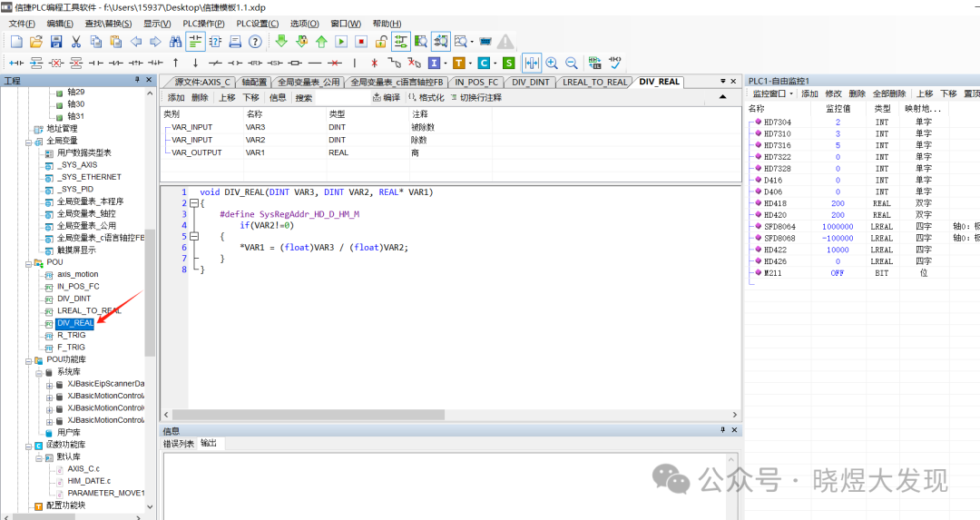Image resolution: width=980 pixels, height=520 pixels.
Task: Insert reset coil (R) icon
Action: 255,64
